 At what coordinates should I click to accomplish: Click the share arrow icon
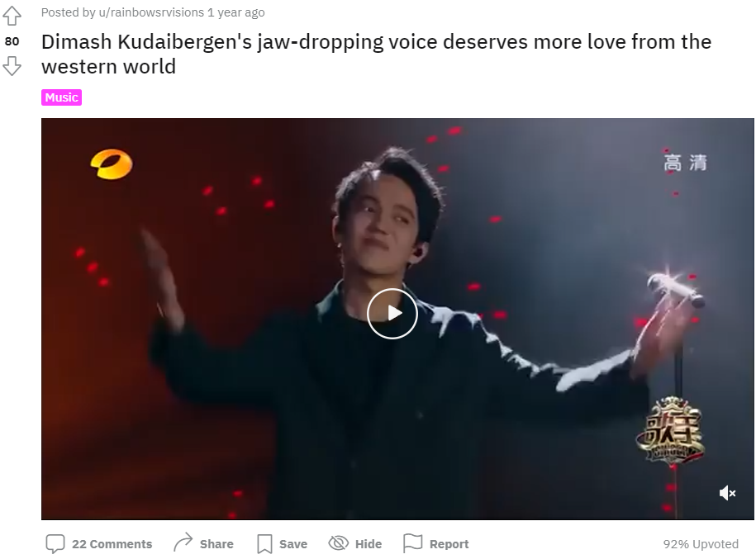coord(183,542)
